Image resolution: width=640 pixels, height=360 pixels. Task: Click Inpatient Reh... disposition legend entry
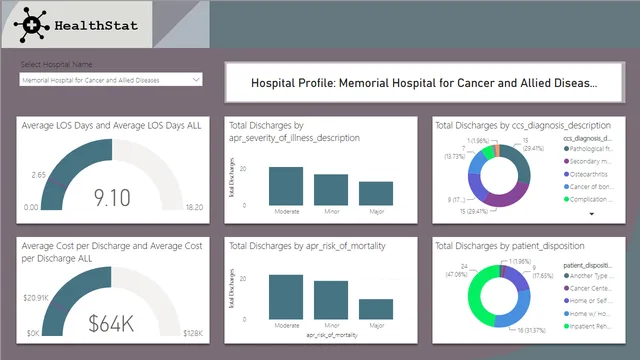click(x=588, y=326)
